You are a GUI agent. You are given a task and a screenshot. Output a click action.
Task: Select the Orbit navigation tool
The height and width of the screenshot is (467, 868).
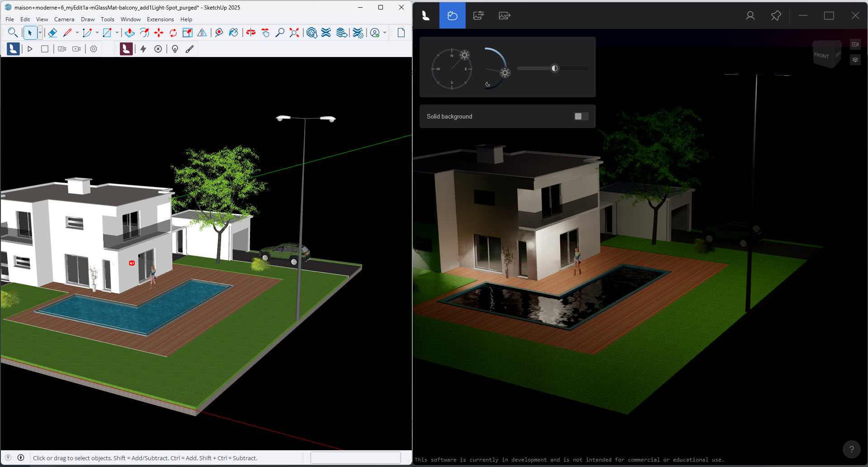[x=252, y=33]
